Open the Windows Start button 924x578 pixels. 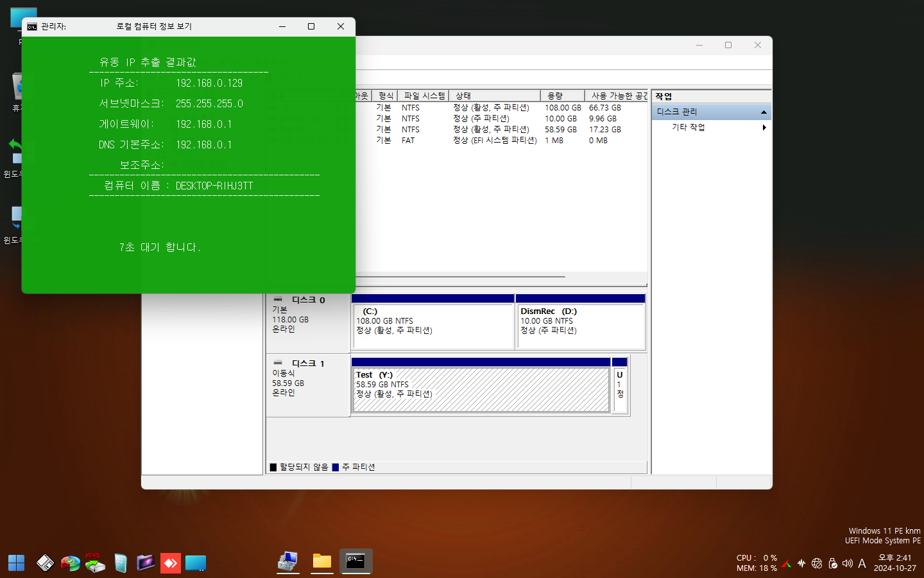point(16,563)
